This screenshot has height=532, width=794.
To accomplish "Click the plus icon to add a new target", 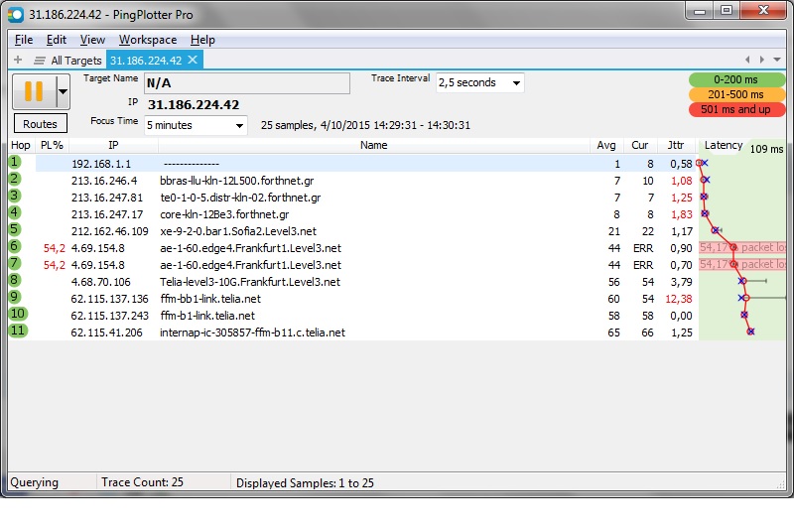I will click(18, 60).
